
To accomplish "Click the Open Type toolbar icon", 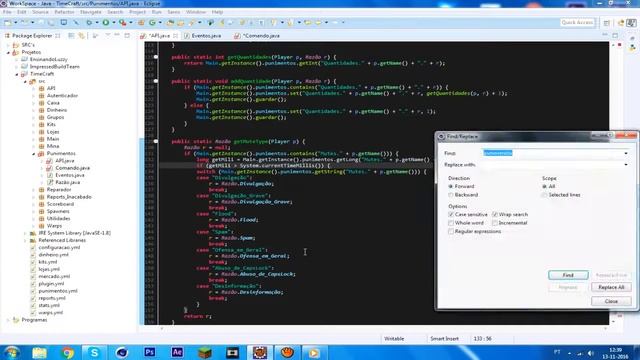I will 170,22.
